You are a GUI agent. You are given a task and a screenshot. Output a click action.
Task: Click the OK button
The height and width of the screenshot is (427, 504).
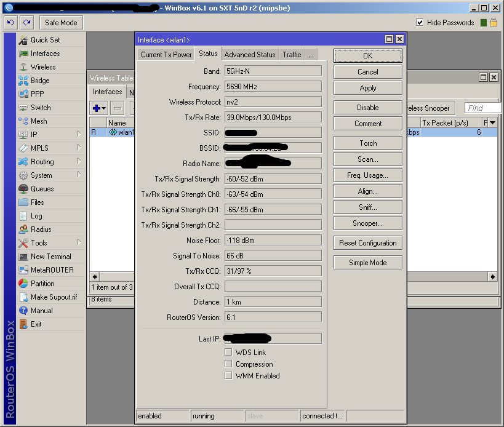point(368,55)
